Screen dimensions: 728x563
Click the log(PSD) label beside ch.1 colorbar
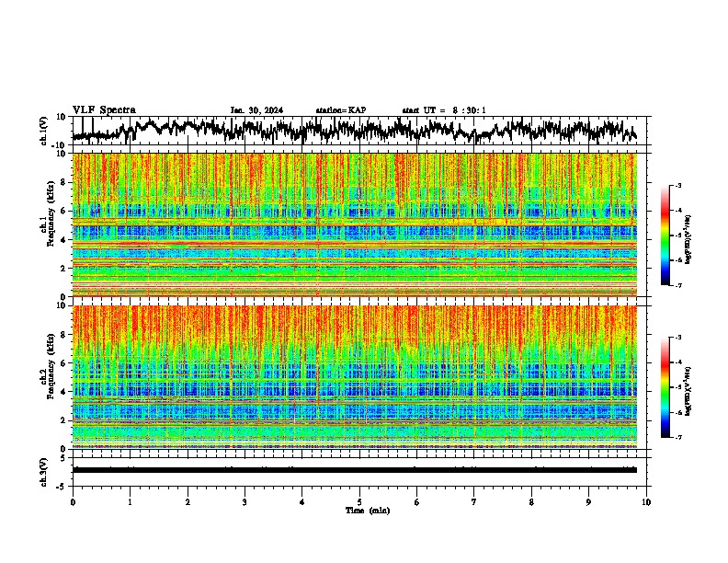pyautogui.click(x=688, y=239)
